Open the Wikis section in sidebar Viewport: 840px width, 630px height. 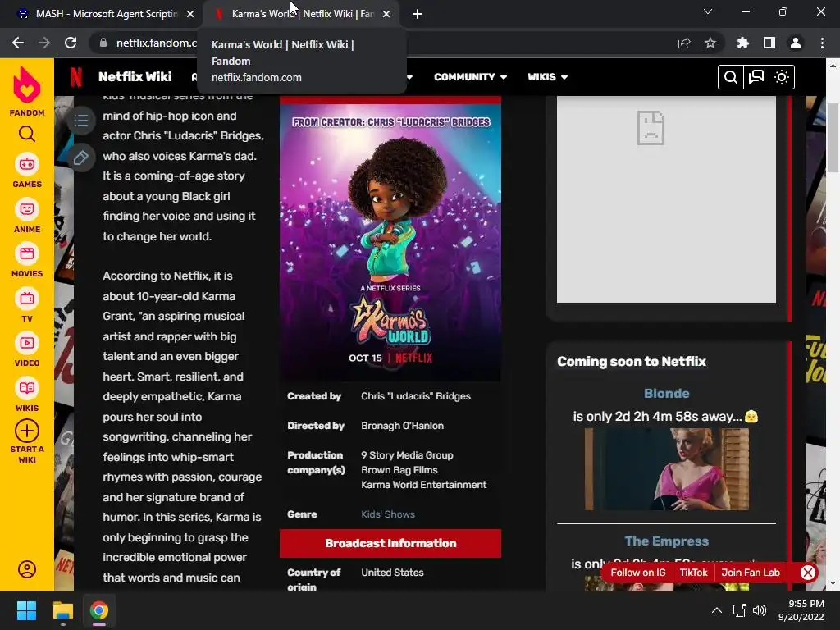tap(27, 395)
